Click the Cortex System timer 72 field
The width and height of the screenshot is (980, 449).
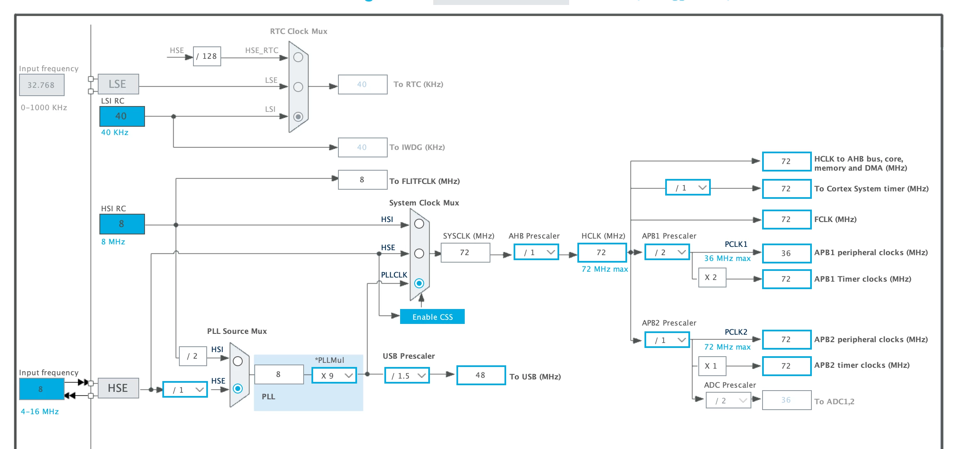pyautogui.click(x=787, y=188)
